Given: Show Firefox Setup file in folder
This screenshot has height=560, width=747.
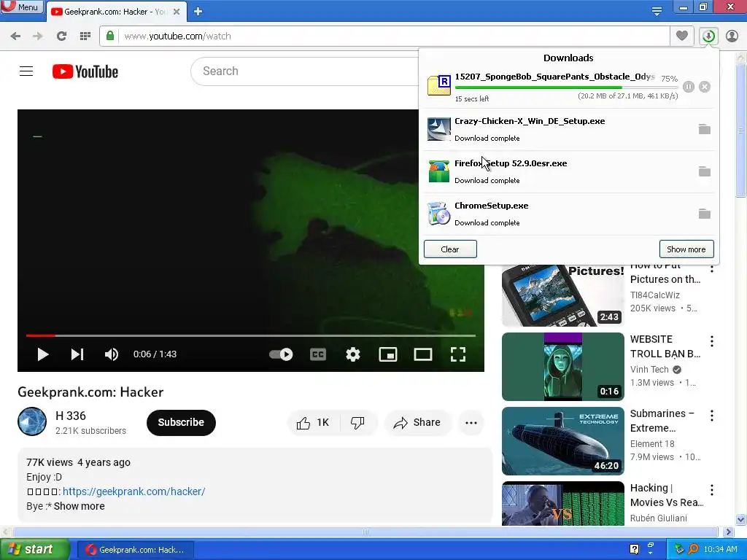Looking at the screenshot, I should pyautogui.click(x=705, y=171).
